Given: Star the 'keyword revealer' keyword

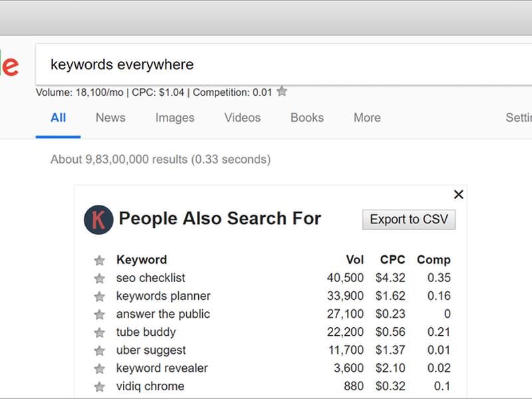Looking at the screenshot, I should pos(99,368).
